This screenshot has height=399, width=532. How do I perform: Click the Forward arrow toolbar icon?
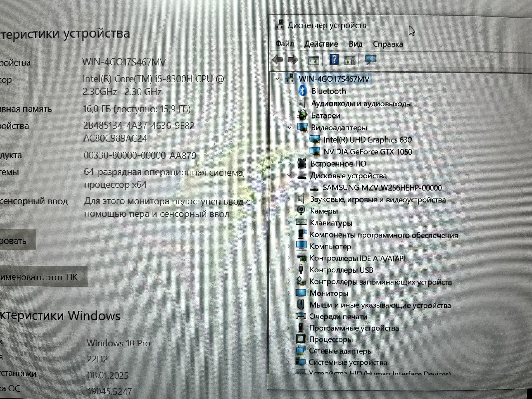[x=293, y=60]
